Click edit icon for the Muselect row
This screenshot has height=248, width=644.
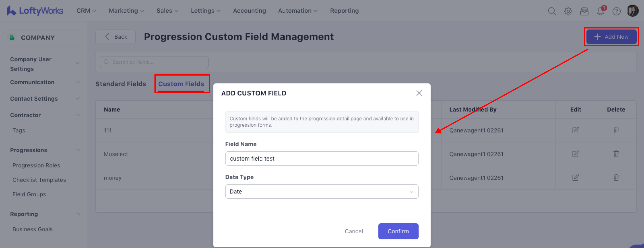(x=575, y=154)
